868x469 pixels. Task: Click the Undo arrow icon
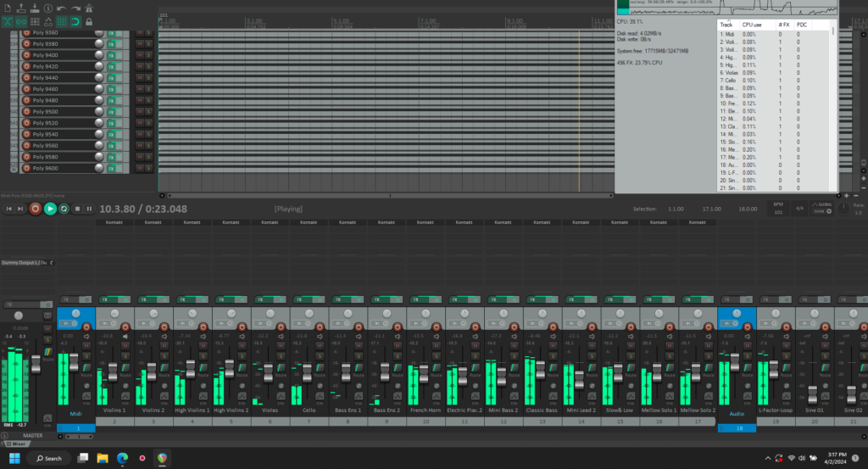[61, 8]
